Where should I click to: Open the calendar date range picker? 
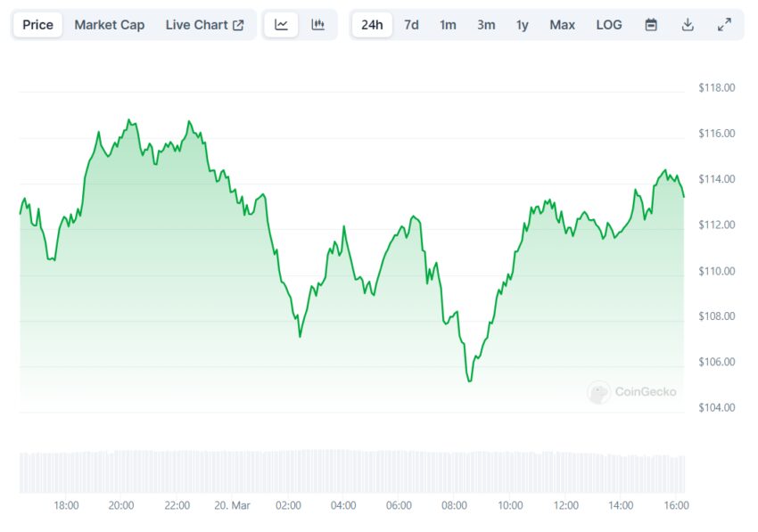point(651,25)
